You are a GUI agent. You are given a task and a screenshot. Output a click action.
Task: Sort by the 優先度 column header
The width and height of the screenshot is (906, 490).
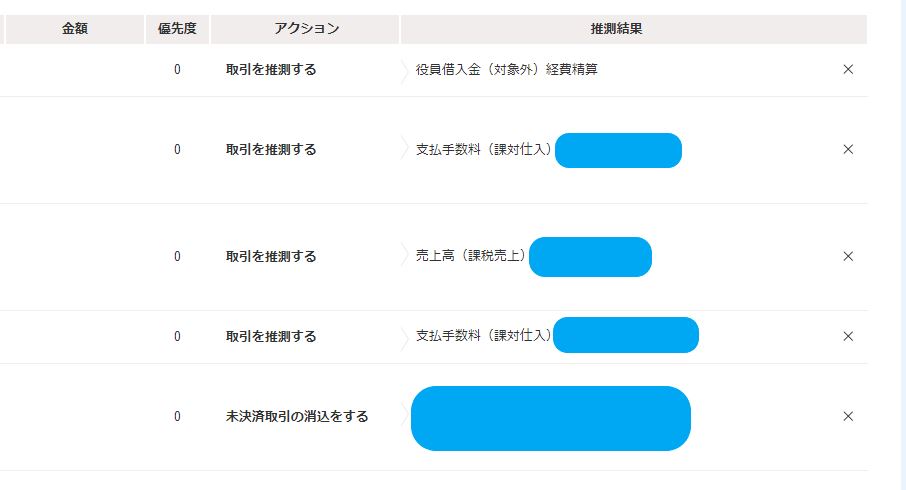point(177,29)
